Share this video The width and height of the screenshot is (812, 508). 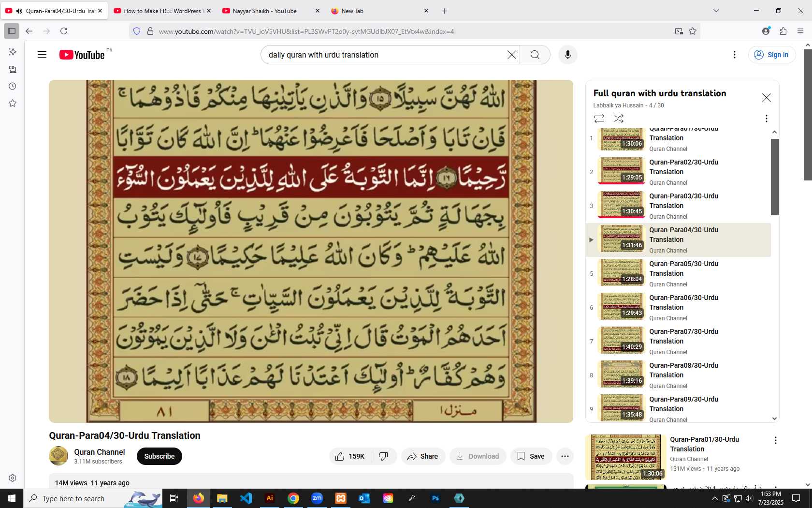422,456
